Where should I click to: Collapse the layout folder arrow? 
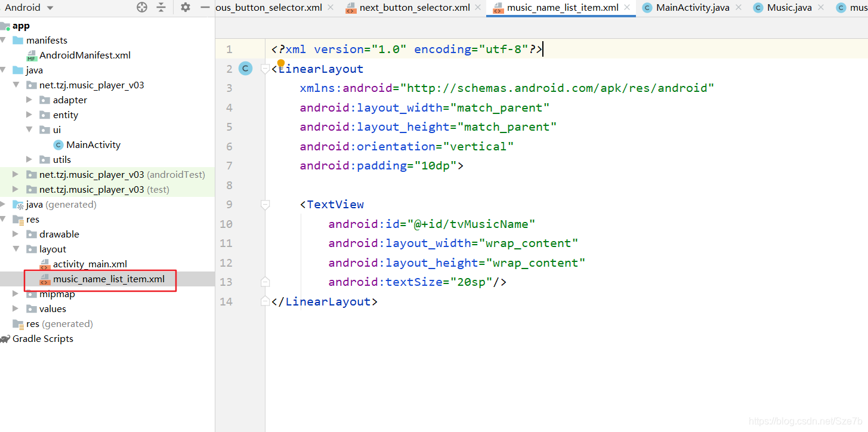16,249
